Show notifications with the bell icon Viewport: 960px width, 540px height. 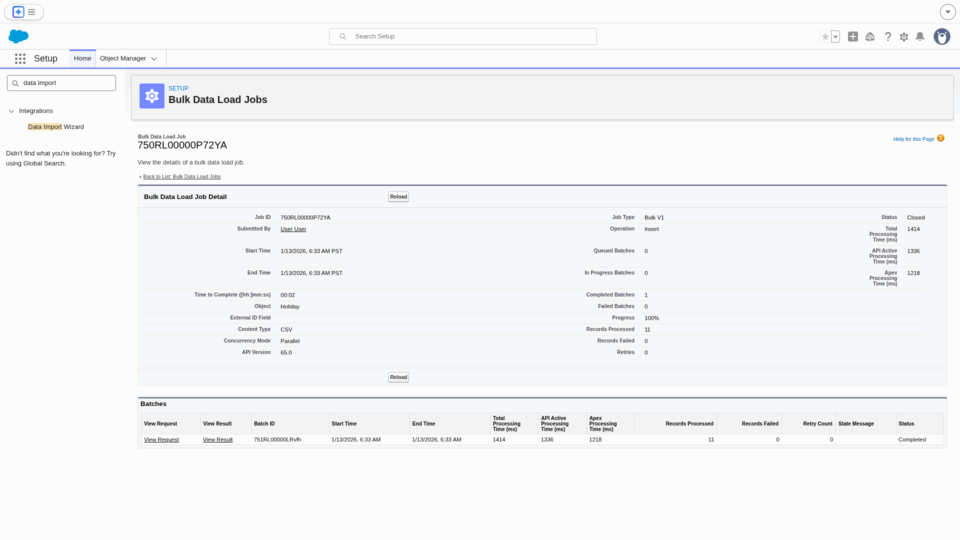coord(920,36)
